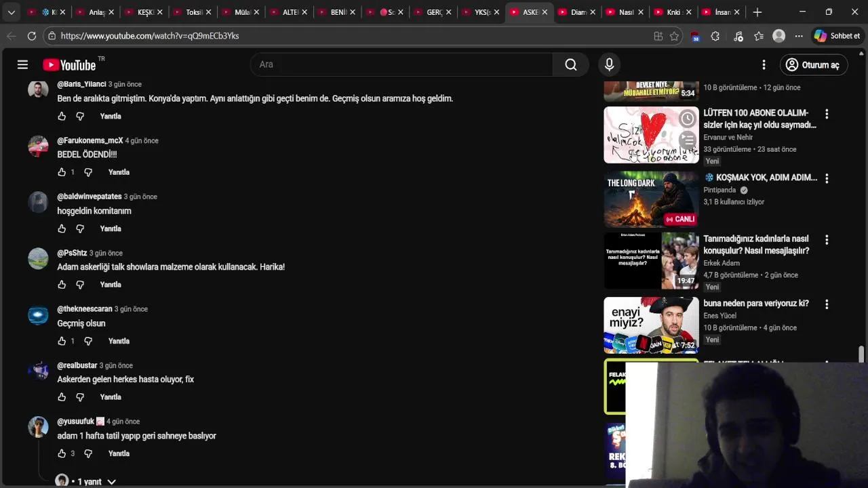
Task: Like the BEDEL ÖDENDİ!!! comment
Action: (62, 172)
